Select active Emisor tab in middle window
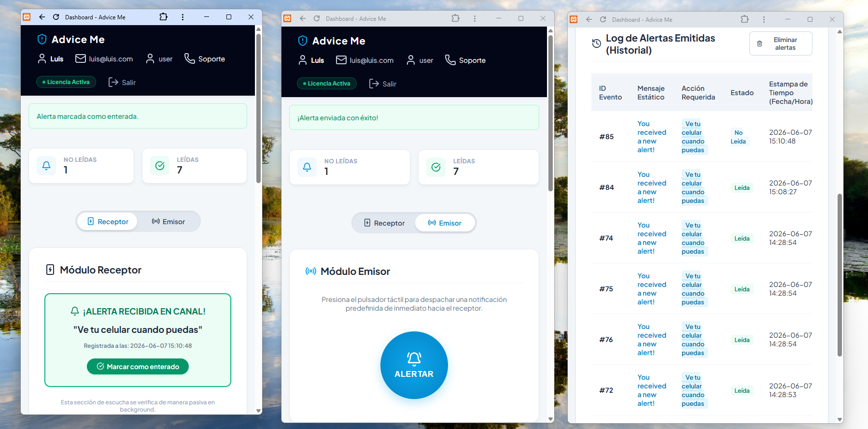This screenshot has width=868, height=429. tap(445, 223)
